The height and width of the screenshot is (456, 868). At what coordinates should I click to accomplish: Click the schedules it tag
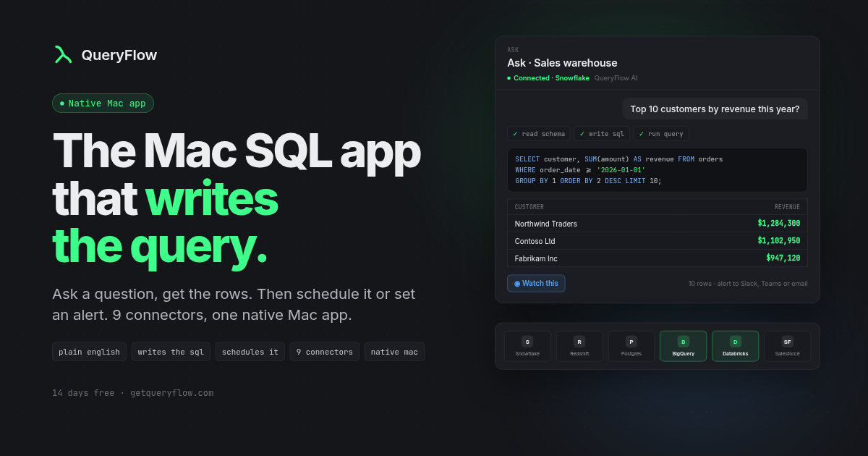[x=250, y=352]
